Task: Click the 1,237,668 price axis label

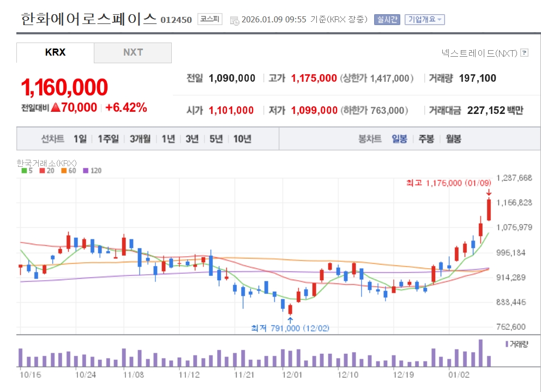Action: pyautogui.click(x=514, y=178)
